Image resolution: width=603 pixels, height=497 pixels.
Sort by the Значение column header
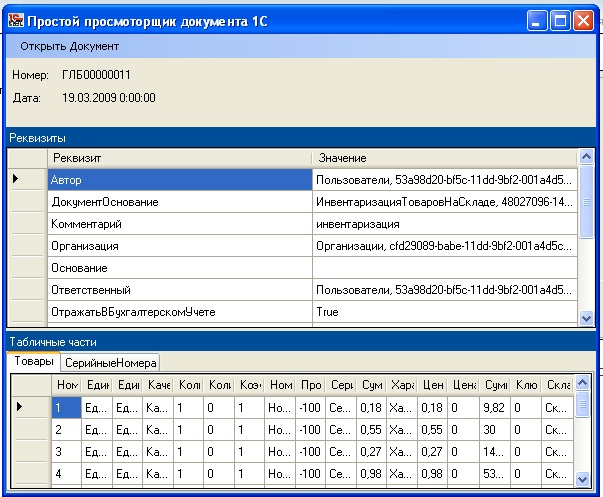point(445,158)
